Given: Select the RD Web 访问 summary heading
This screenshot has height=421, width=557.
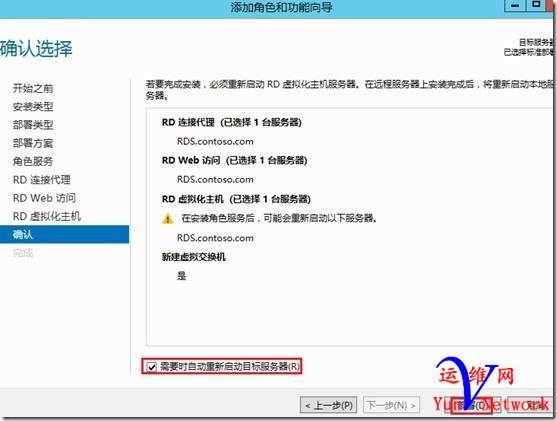Looking at the screenshot, I should (234, 161).
